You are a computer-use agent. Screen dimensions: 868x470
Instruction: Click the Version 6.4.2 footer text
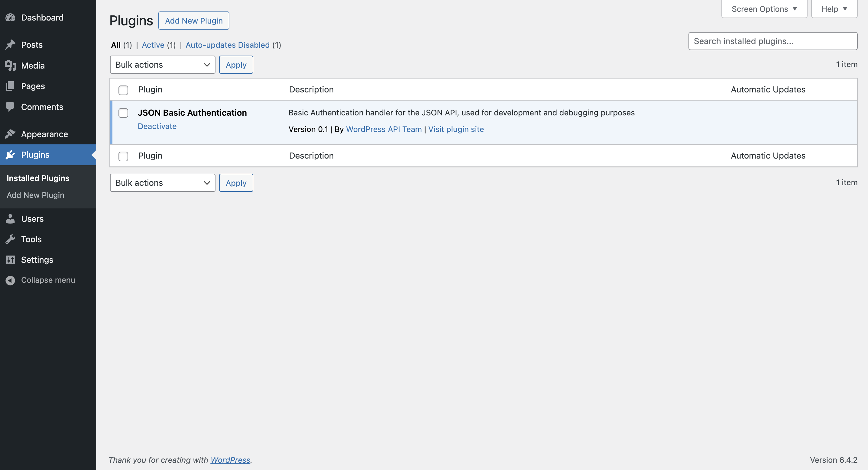[834, 460]
